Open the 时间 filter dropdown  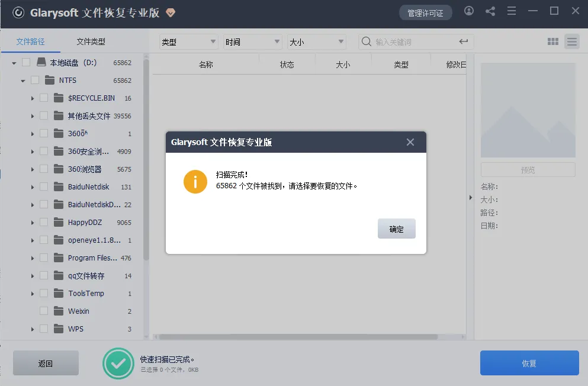click(252, 41)
